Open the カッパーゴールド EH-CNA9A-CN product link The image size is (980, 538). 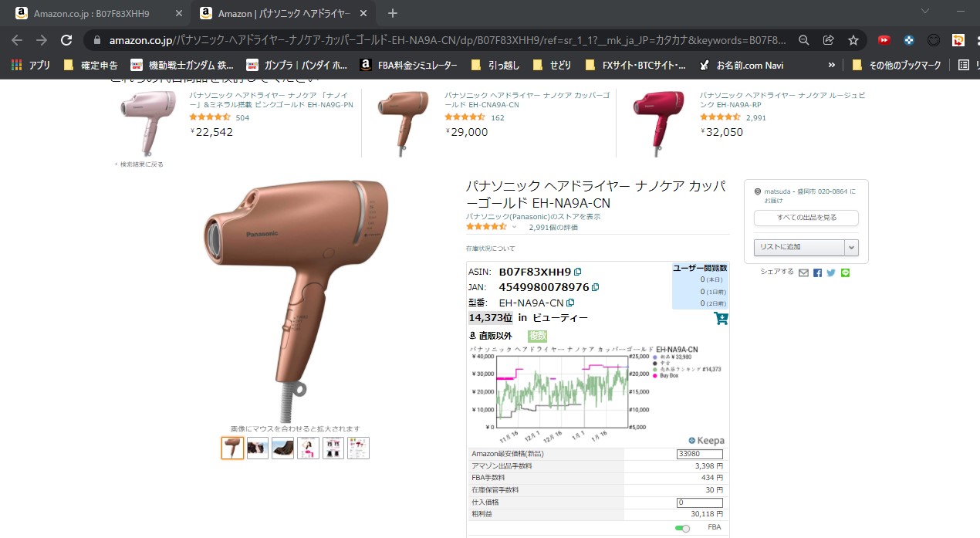pos(527,100)
